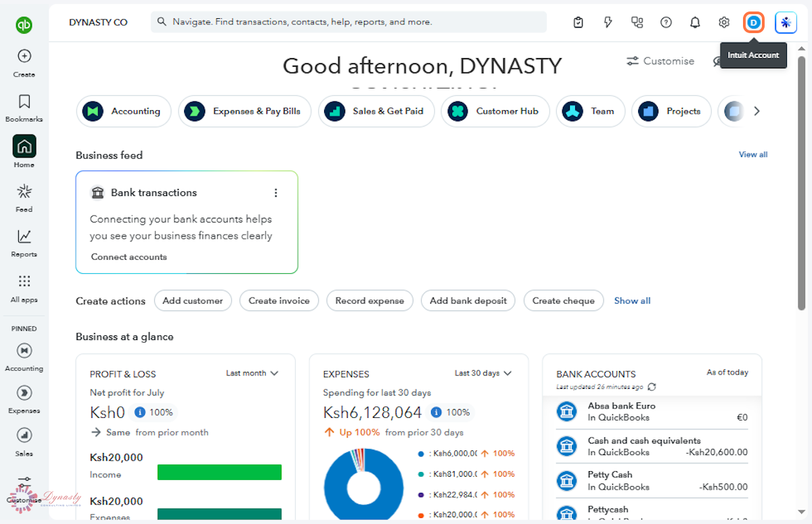Open Bank transactions card options menu
Viewport: 812px width, 524px height.
point(275,193)
